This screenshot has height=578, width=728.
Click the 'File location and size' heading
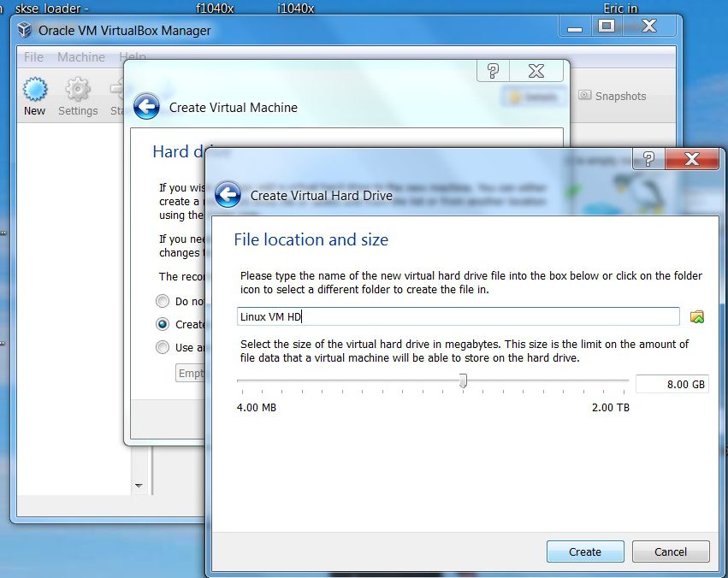(x=311, y=239)
